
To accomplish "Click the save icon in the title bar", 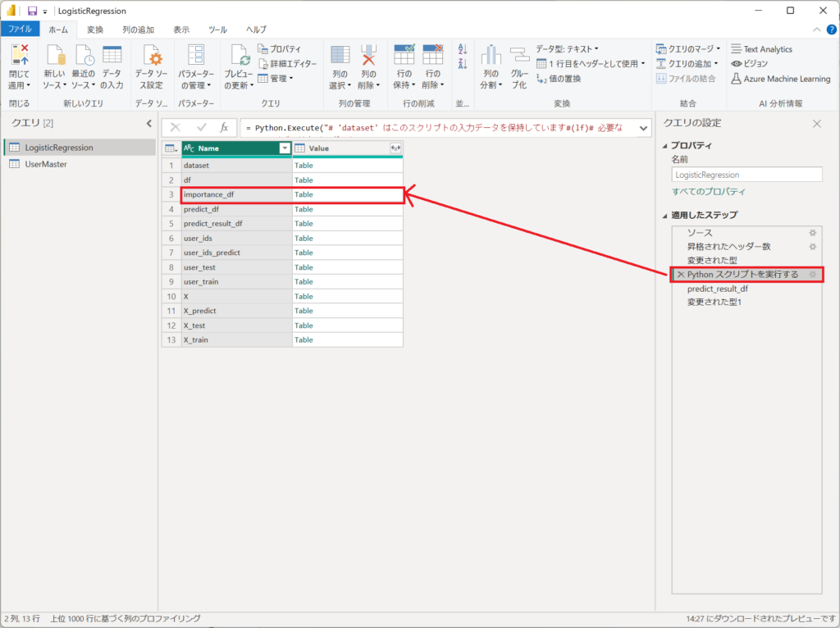I will pyautogui.click(x=32, y=11).
